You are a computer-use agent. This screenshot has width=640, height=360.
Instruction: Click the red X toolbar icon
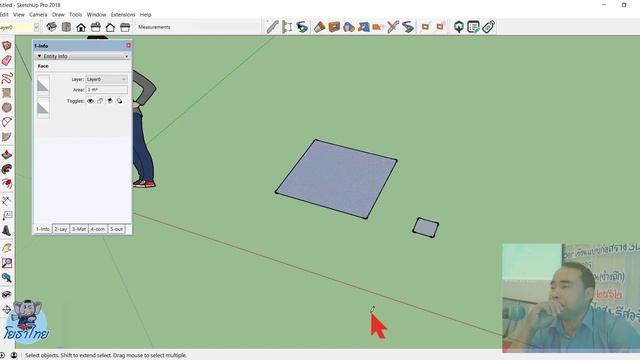[x=393, y=27]
